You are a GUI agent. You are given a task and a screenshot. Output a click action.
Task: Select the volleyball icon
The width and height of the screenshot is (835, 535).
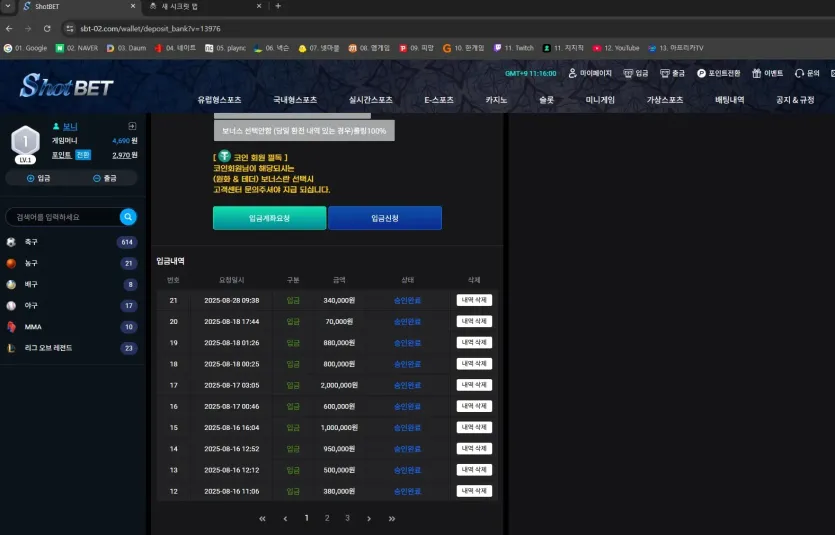[11, 284]
